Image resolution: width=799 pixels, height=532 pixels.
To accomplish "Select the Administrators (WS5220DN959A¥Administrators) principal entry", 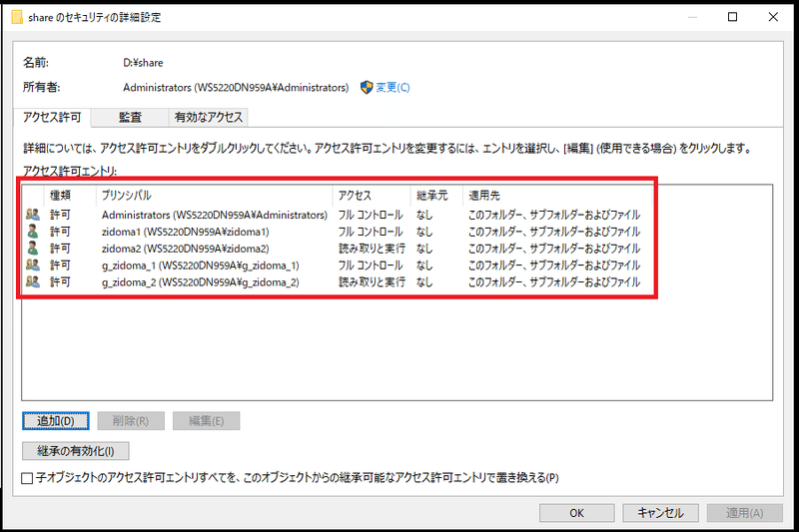I will click(x=214, y=215).
